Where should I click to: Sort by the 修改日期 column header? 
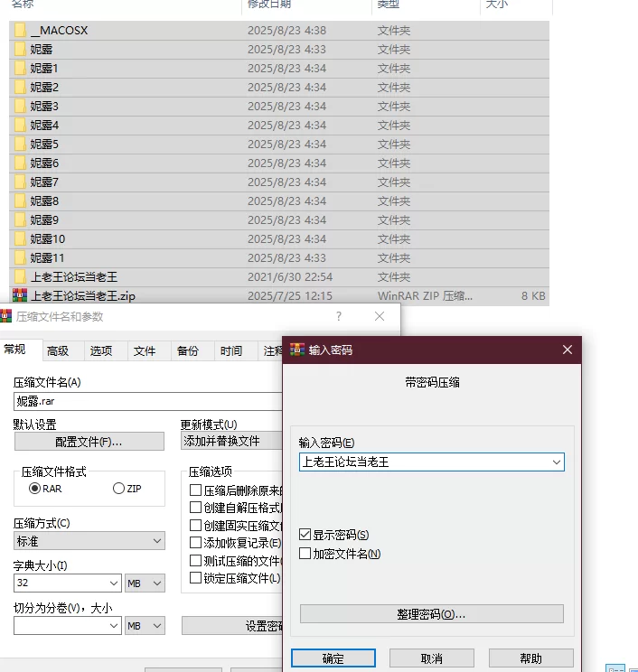tap(269, 5)
